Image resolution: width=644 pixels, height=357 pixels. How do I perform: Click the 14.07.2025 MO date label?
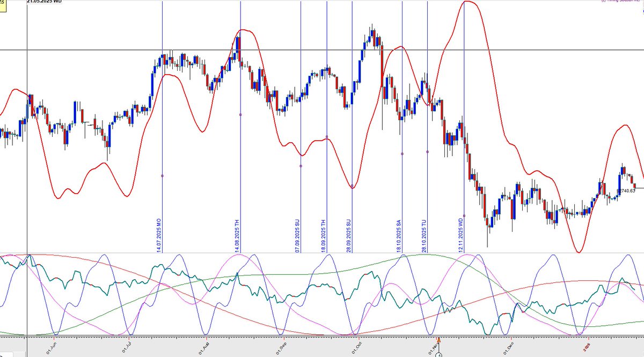pos(159,235)
